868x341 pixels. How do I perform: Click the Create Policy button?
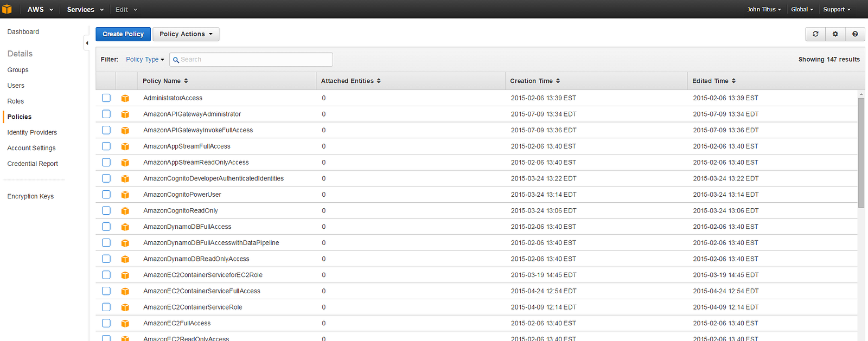pos(123,34)
